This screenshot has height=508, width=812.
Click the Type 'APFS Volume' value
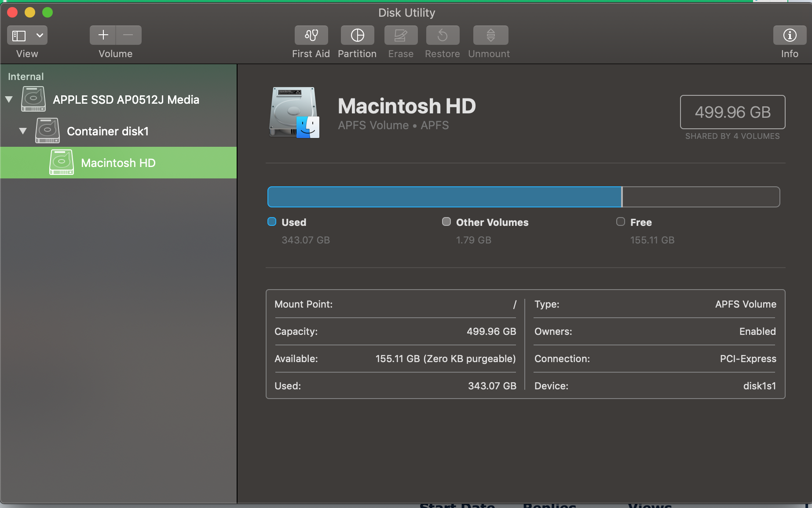tap(746, 304)
